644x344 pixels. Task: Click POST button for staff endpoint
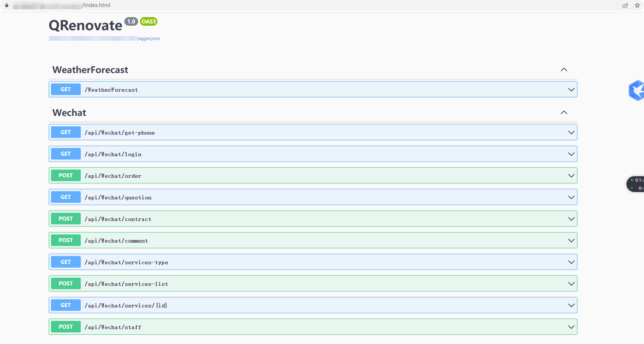66,327
